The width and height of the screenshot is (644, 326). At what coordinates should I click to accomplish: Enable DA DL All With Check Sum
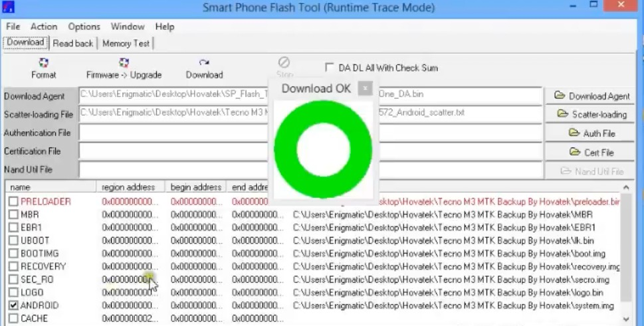pyautogui.click(x=329, y=67)
